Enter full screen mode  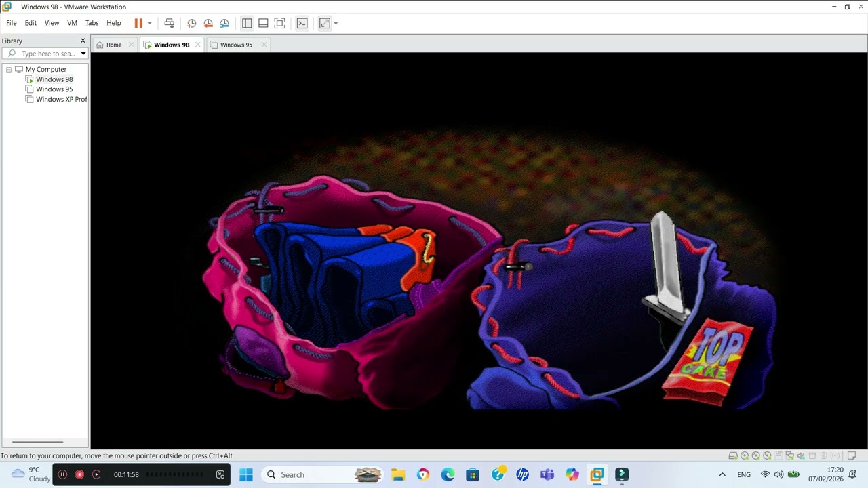[279, 23]
